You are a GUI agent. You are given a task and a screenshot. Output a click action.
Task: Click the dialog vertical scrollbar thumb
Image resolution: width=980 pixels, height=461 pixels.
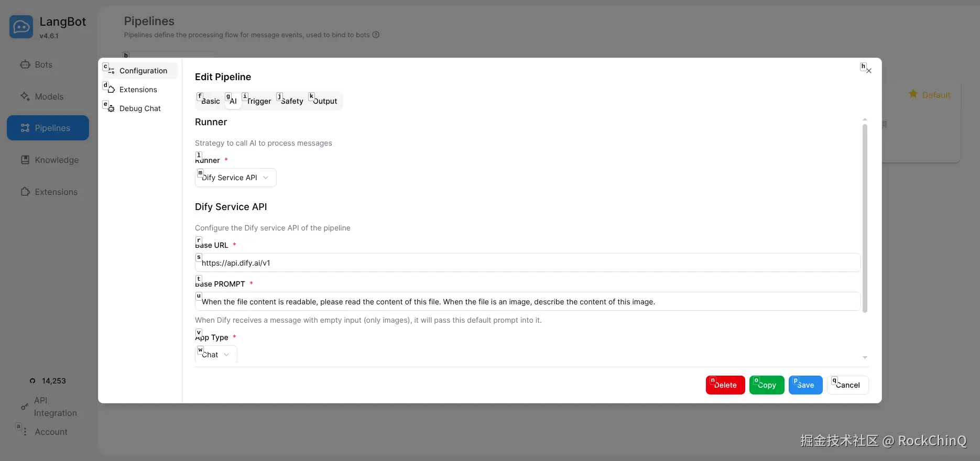pyautogui.click(x=865, y=217)
